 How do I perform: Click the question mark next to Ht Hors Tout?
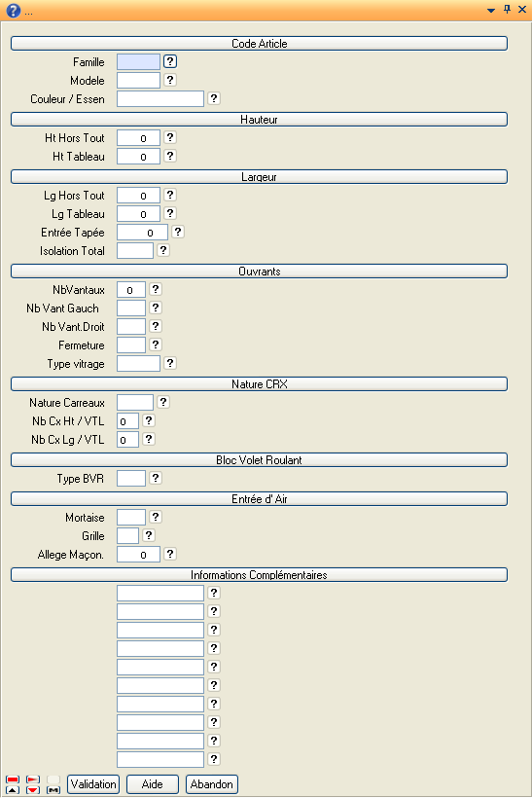click(170, 137)
